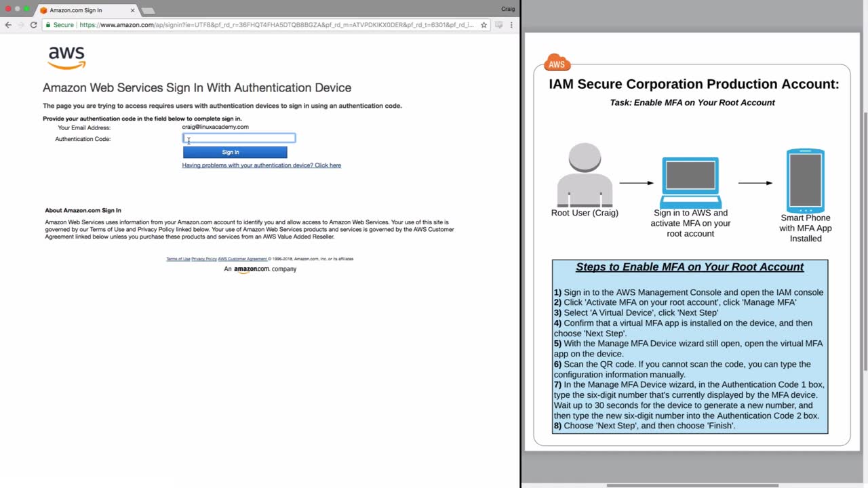Click the smartphone icon on the slide
This screenshot has width=868, height=488.
(x=806, y=181)
